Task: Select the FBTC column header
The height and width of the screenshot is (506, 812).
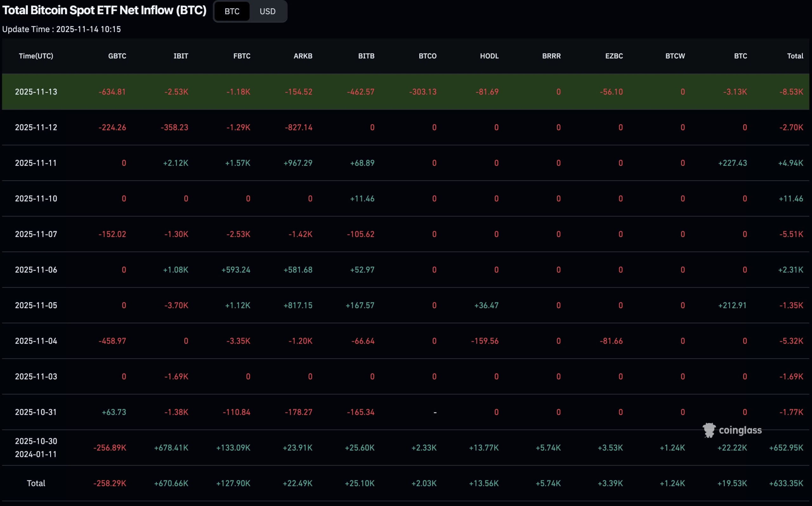Action: pyautogui.click(x=241, y=56)
